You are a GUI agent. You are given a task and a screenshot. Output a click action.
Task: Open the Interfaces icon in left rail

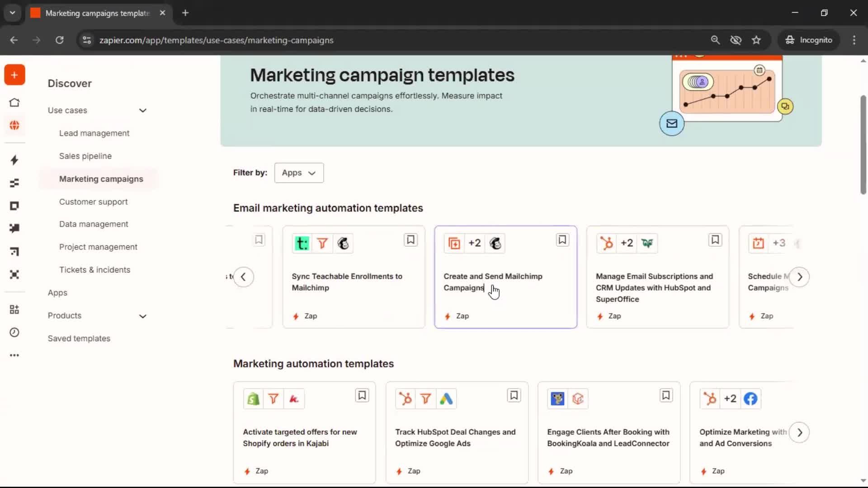14,206
